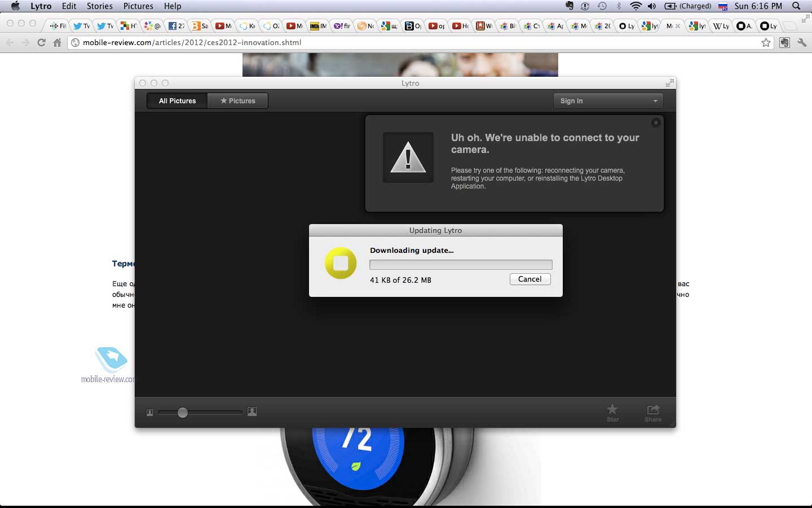Cancel the Lytro update download
Screen dimensions: 812x508
(530, 279)
